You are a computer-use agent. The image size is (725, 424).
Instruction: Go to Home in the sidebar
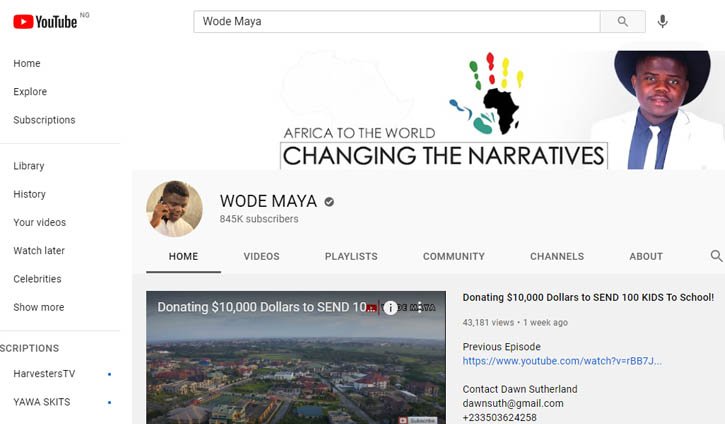(x=27, y=63)
